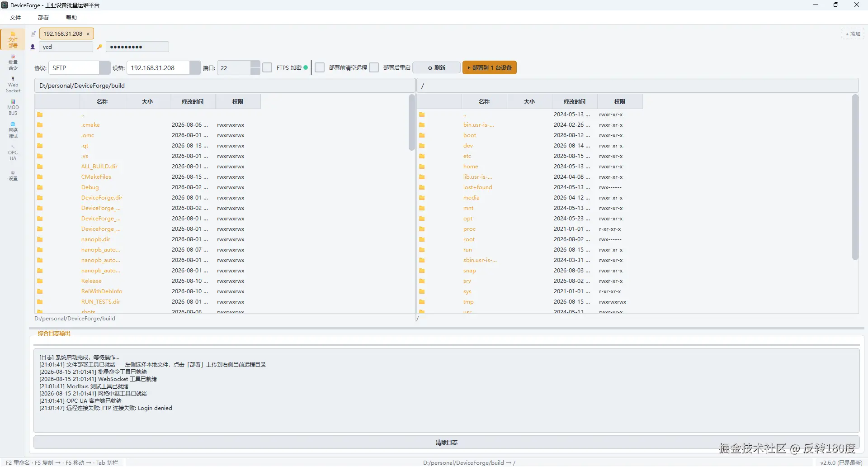
Task: Open the Web Socket tool in sidebar
Action: click(13, 85)
